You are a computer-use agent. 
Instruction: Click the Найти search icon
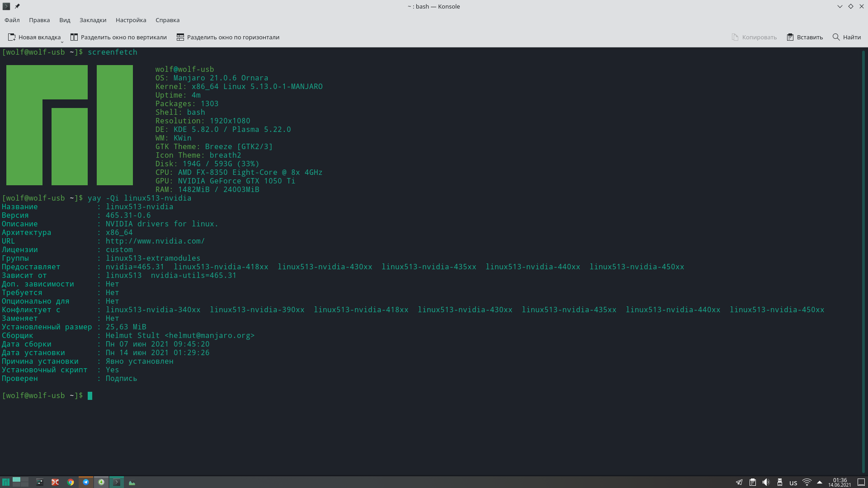click(836, 37)
